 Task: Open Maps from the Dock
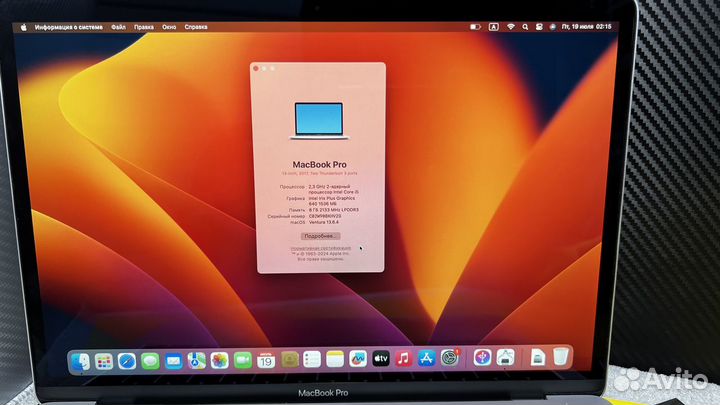(197, 361)
